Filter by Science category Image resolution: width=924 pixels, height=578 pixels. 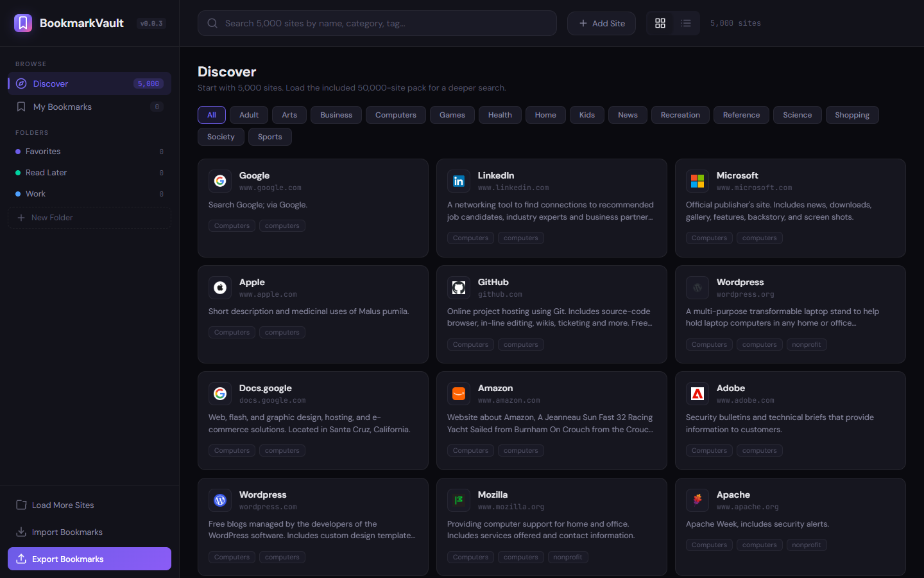798,115
